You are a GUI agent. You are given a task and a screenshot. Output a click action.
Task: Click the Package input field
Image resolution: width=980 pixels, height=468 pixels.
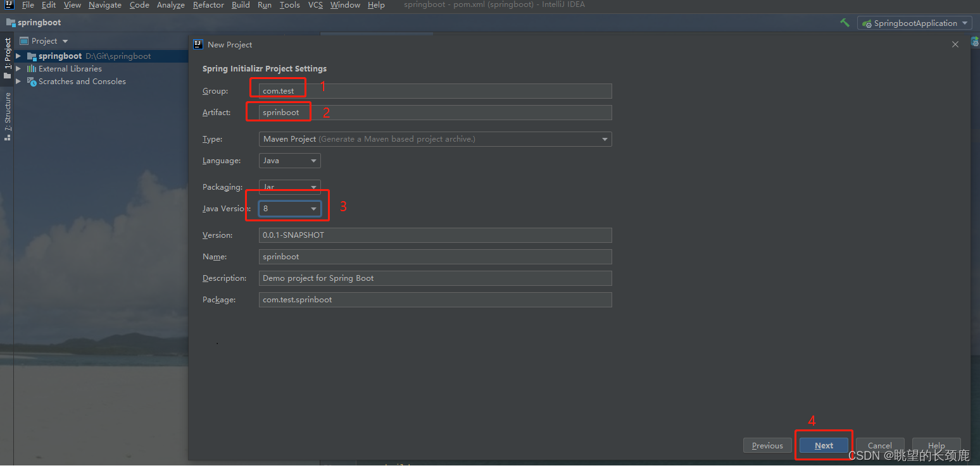coord(436,300)
